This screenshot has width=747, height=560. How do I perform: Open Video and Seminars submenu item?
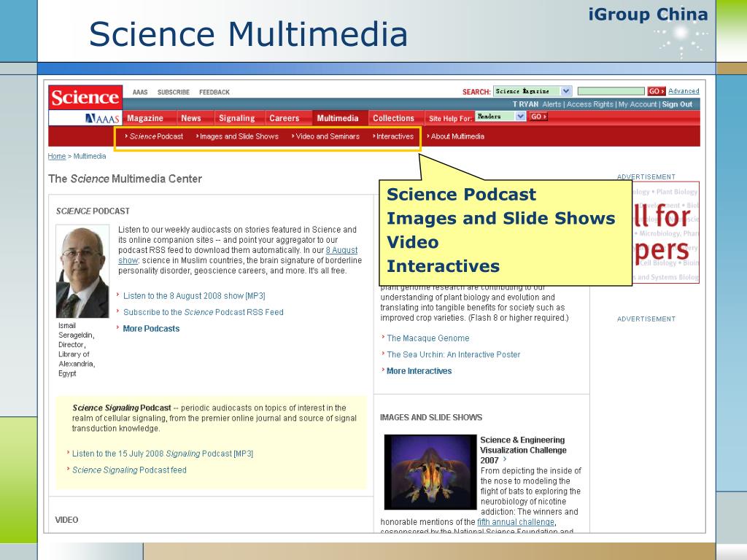click(326, 136)
